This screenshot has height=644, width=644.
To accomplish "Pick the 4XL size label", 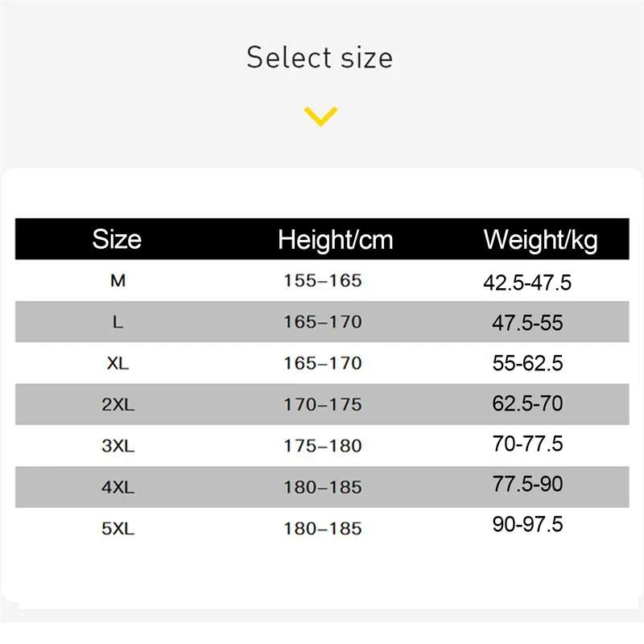I will tap(118, 487).
